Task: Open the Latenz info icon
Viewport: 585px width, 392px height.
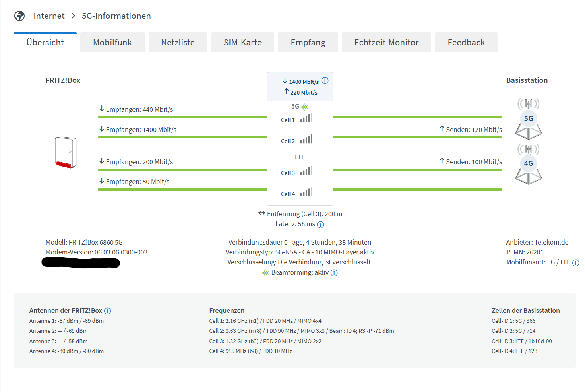Action: 321,224
